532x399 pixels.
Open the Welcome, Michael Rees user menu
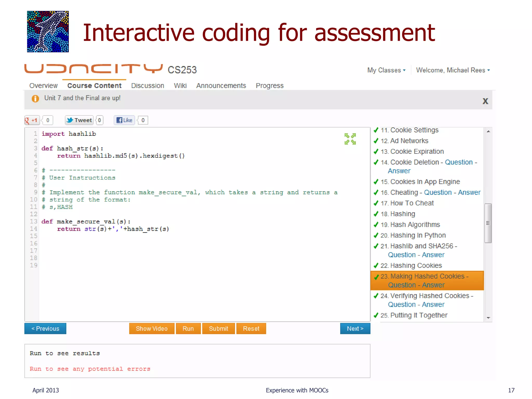[x=453, y=70]
